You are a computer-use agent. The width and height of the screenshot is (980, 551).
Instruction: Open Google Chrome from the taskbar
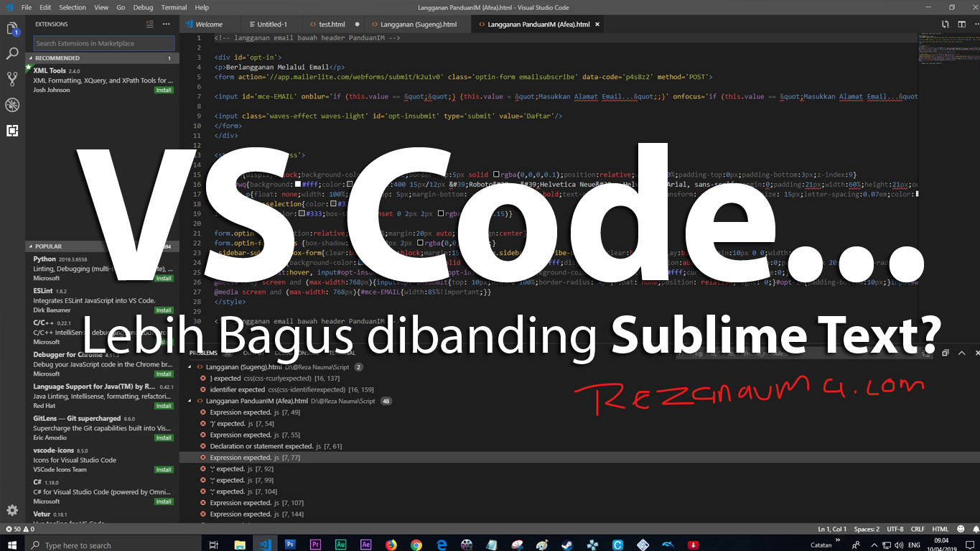[416, 545]
